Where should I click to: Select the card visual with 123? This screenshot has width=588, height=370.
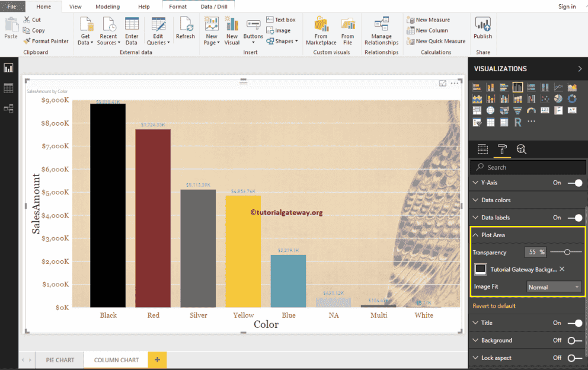click(545, 110)
